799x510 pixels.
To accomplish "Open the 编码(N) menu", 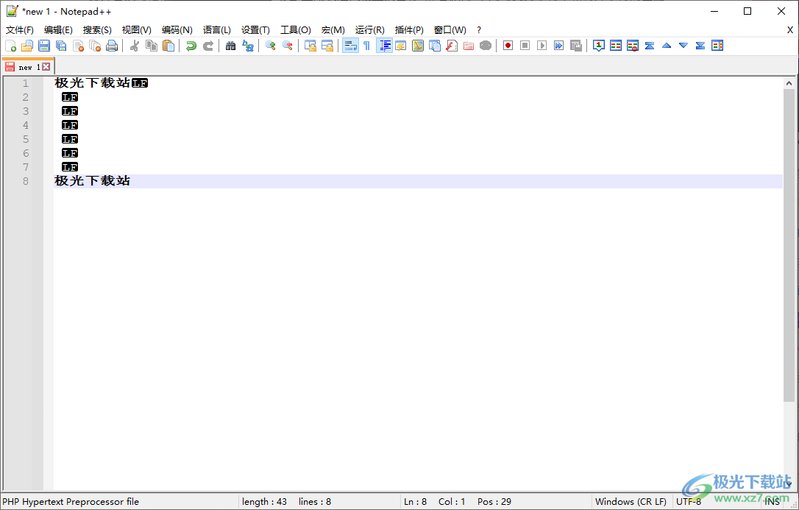I will (x=177, y=30).
